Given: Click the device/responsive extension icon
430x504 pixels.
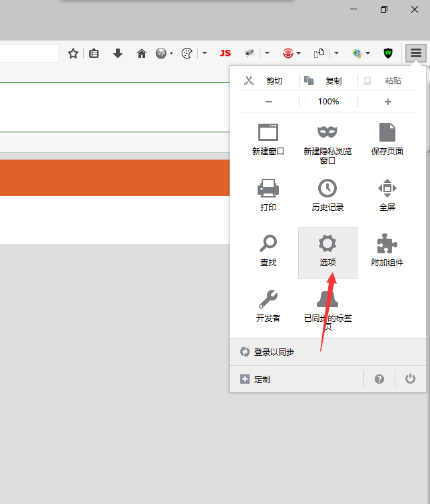Looking at the screenshot, I should click(319, 53).
